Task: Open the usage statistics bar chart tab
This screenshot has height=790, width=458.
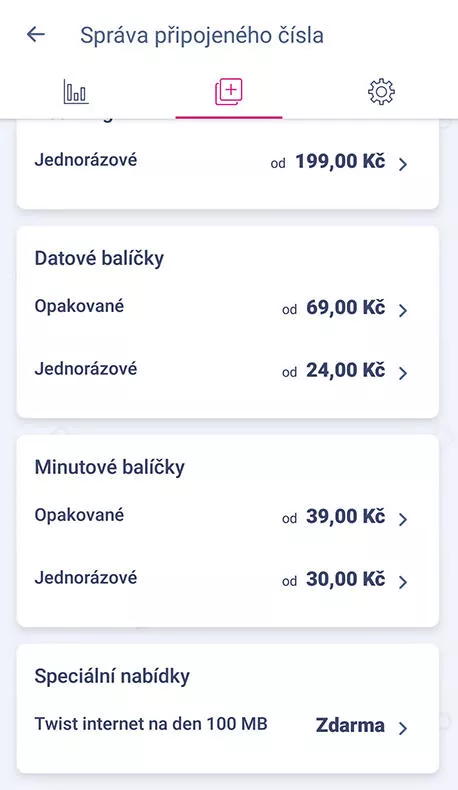Action: pyautogui.click(x=76, y=92)
